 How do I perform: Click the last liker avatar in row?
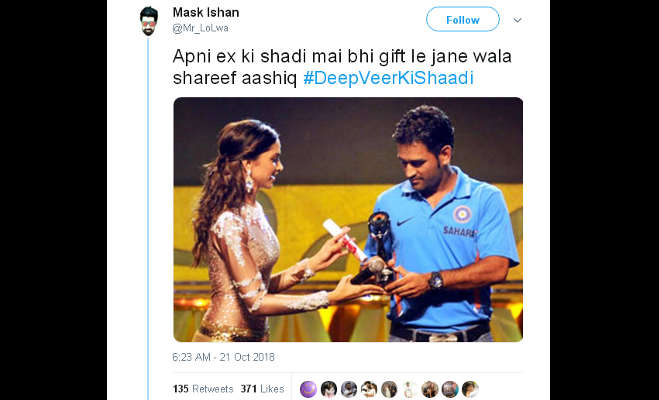pyautogui.click(x=470, y=389)
